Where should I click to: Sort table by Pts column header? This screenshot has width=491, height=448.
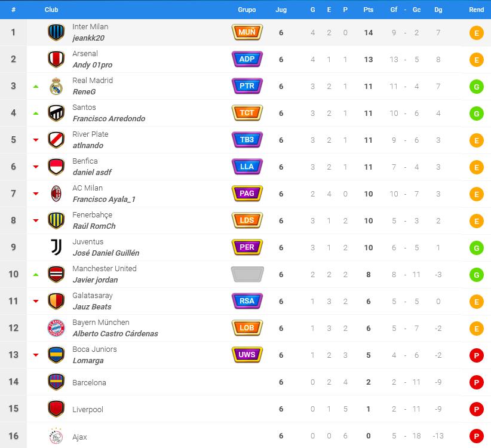click(368, 10)
